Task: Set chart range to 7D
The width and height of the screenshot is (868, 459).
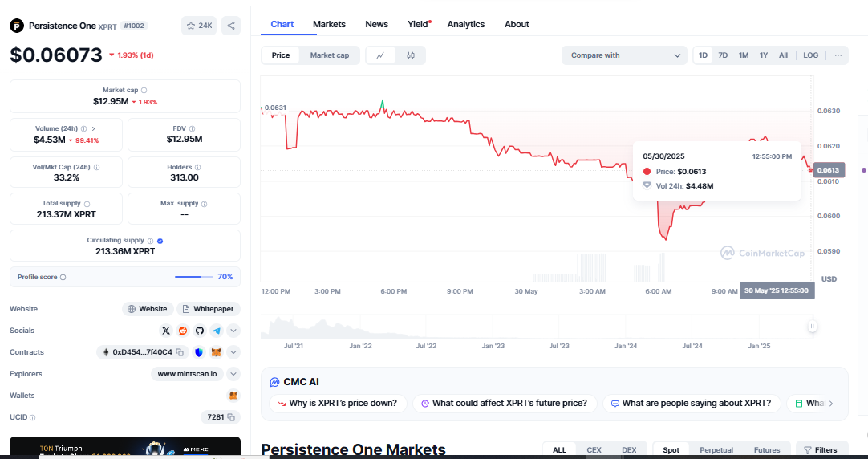Action: [723, 55]
